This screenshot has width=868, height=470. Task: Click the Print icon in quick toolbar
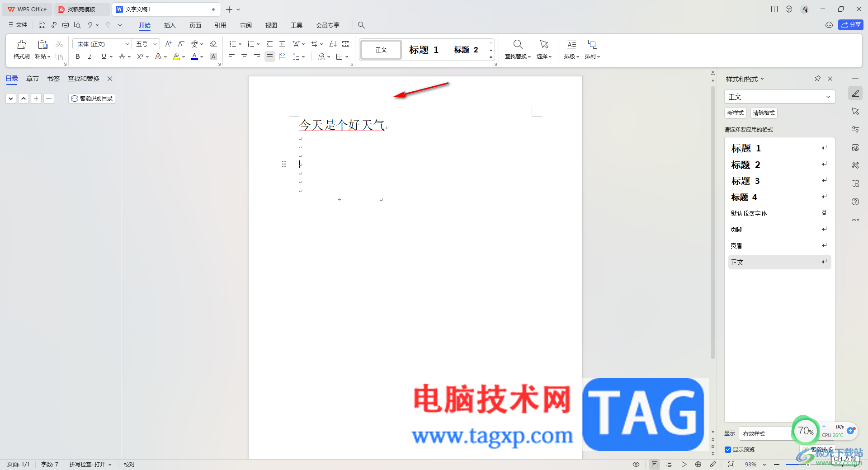pyautogui.click(x=66, y=25)
